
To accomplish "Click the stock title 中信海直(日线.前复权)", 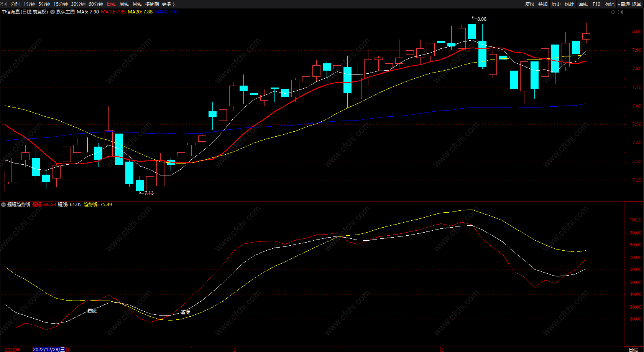I will point(25,12).
